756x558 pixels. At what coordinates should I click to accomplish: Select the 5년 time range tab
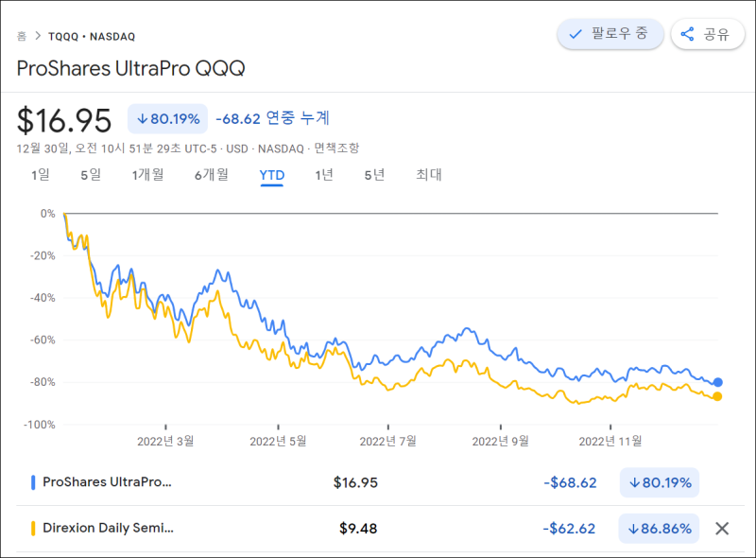click(x=374, y=175)
